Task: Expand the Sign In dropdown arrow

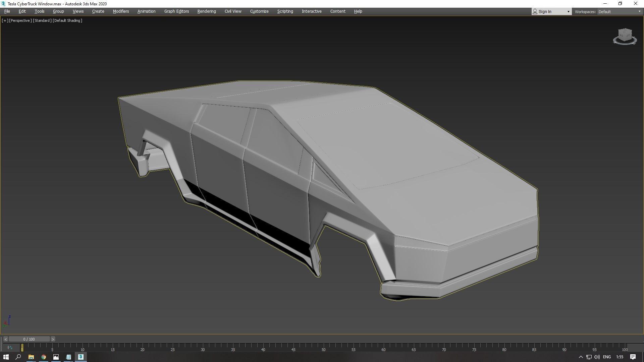Action: (568, 12)
